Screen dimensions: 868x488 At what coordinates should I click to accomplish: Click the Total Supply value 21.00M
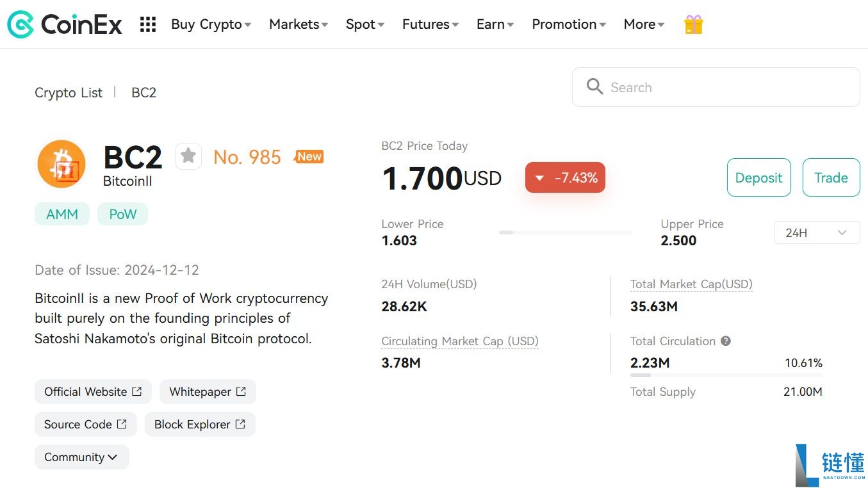coord(803,392)
